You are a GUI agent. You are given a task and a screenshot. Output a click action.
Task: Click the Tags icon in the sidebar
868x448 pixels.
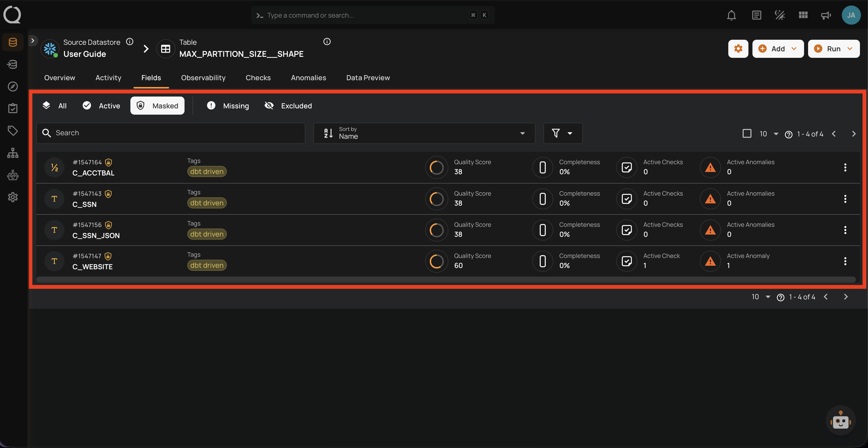pos(13,130)
